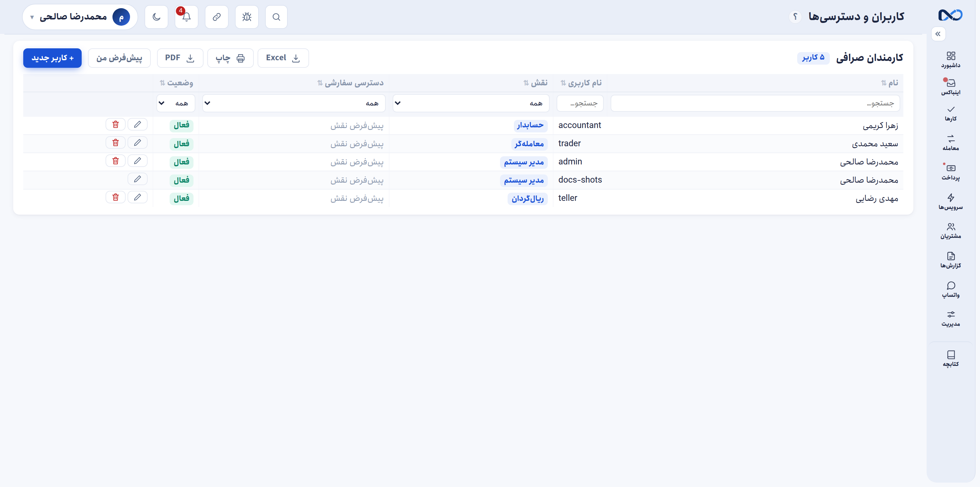The height and width of the screenshot is (487, 980).
Task: Click the bug report icon
Action: click(x=247, y=17)
